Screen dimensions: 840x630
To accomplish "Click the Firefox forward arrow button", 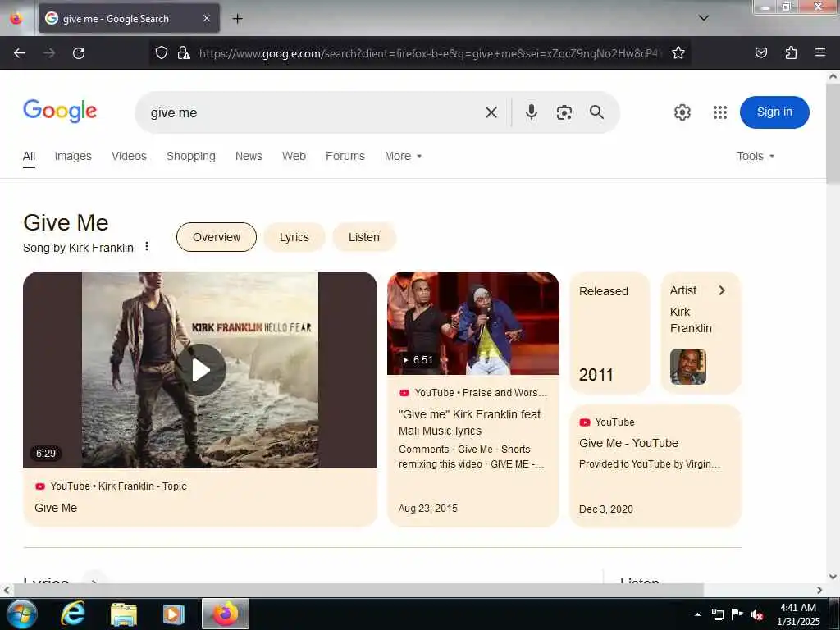I will 49,53.
